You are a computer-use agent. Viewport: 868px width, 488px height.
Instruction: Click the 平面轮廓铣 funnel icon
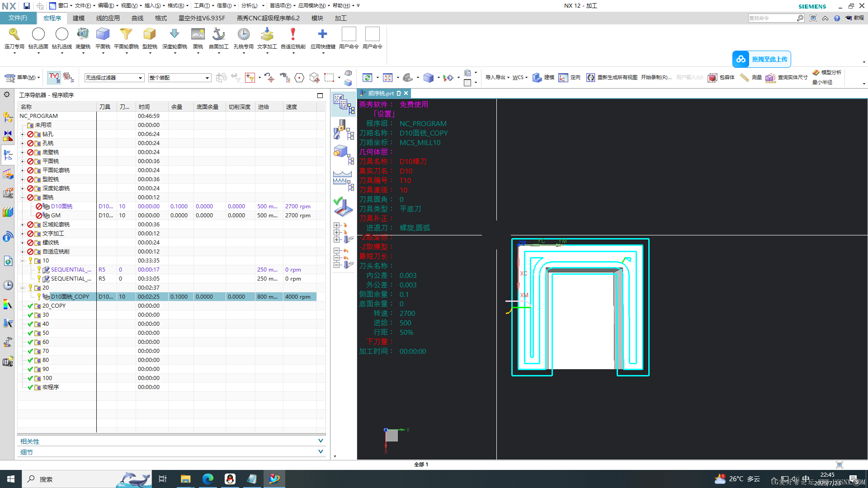click(126, 34)
